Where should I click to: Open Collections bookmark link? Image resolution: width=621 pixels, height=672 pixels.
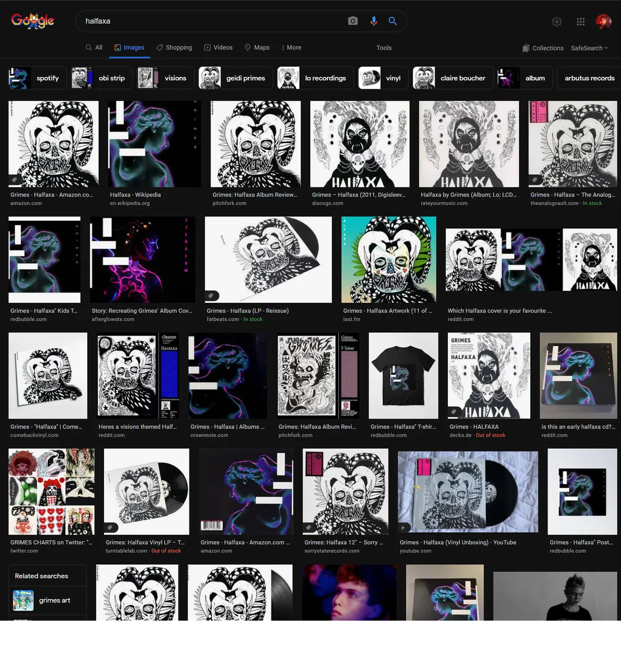click(x=543, y=48)
